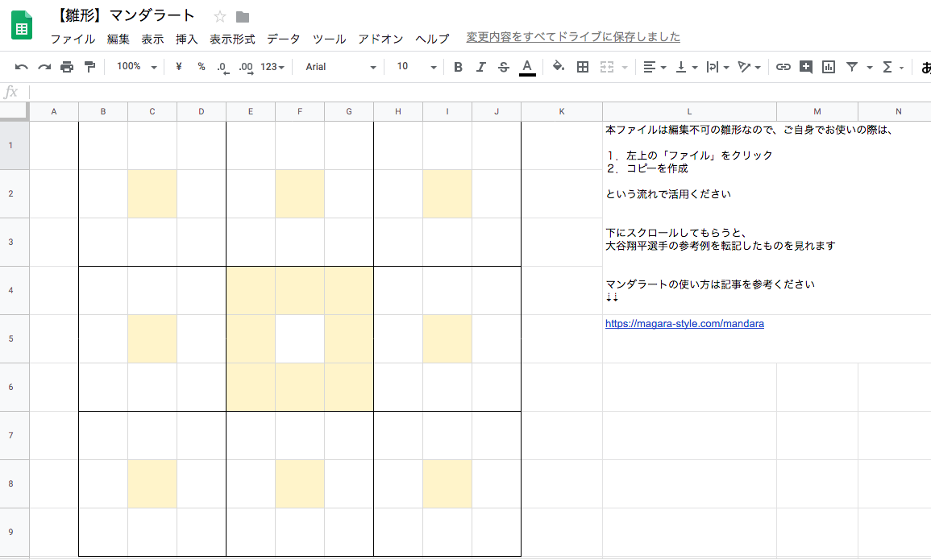Toggle italic formatting
The image size is (931, 560).
click(480, 67)
